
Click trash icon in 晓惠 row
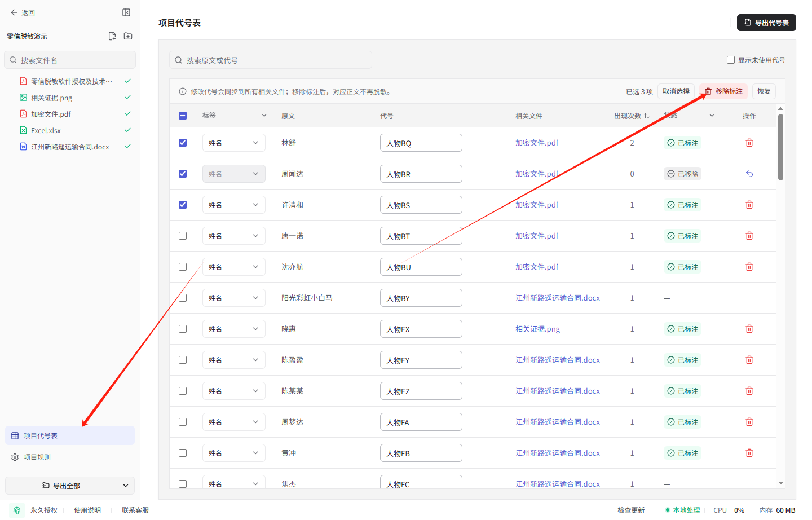pyautogui.click(x=749, y=329)
